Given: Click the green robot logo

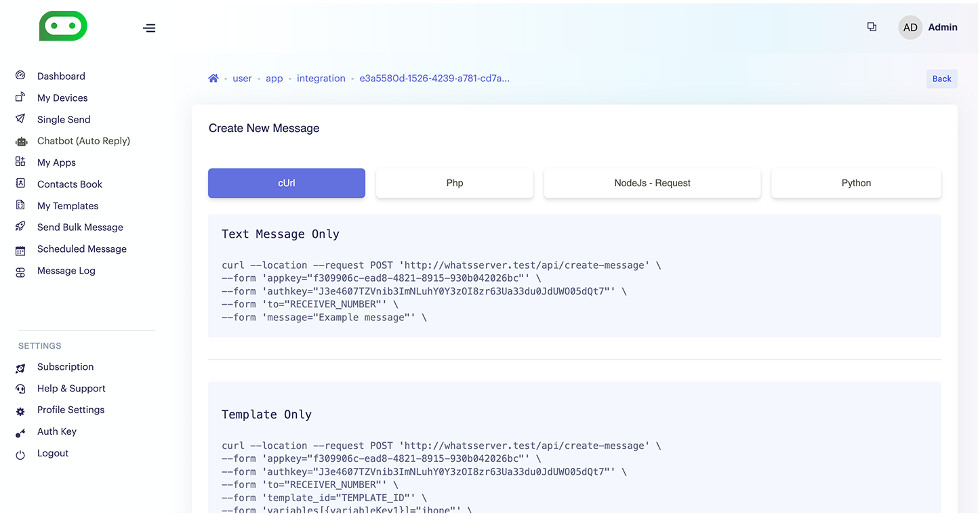Looking at the screenshot, I should (x=63, y=26).
